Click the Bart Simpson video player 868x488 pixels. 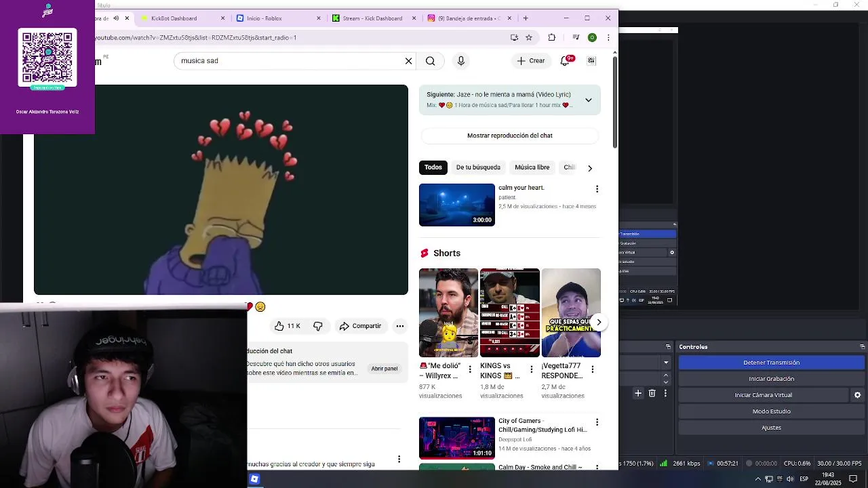[221, 190]
